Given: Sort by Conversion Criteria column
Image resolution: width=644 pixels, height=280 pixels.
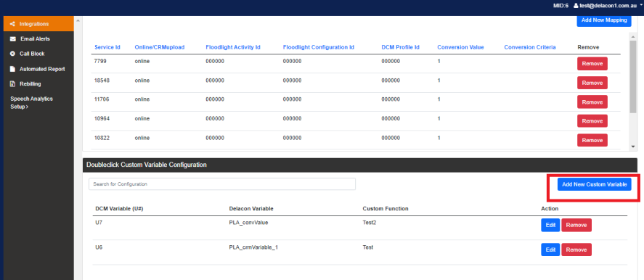Looking at the screenshot, I should coord(530,47).
